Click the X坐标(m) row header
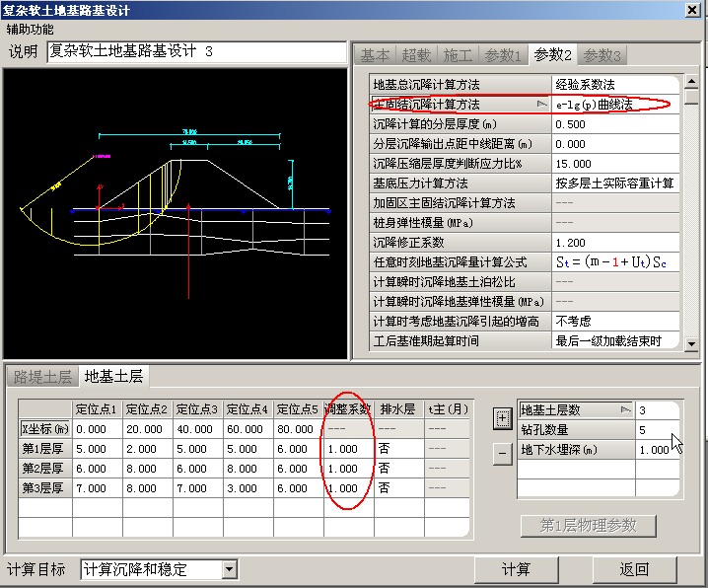 click(x=45, y=429)
